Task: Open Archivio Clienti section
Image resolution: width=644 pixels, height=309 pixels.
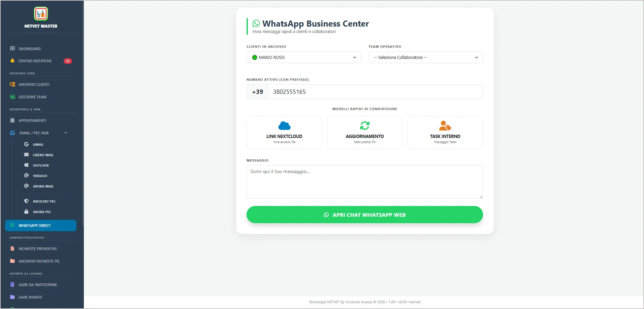Action: (41, 84)
